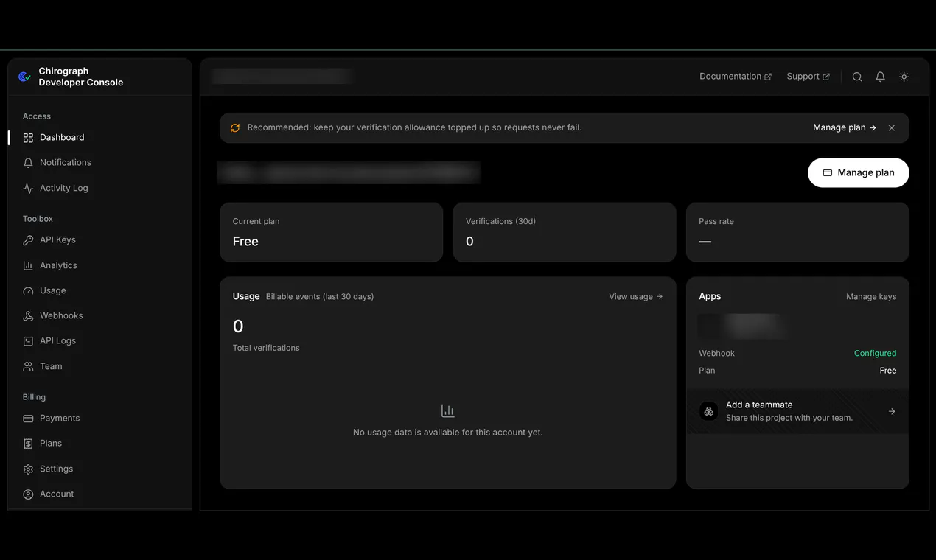Dismiss the recommendation banner

pos(892,127)
